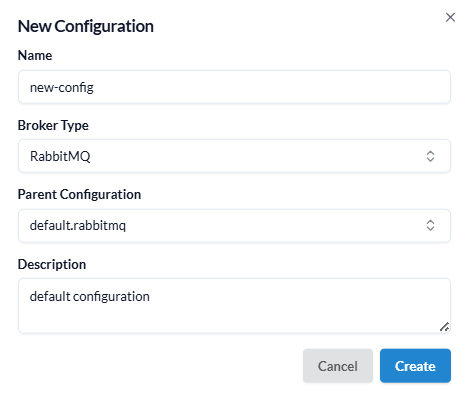Click the Cancel button

(338, 366)
